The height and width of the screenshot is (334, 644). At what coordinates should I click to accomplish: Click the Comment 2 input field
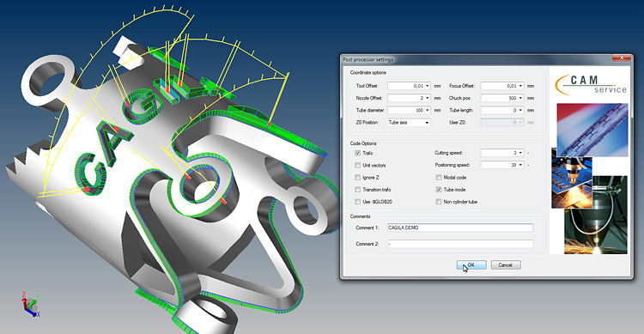click(460, 244)
